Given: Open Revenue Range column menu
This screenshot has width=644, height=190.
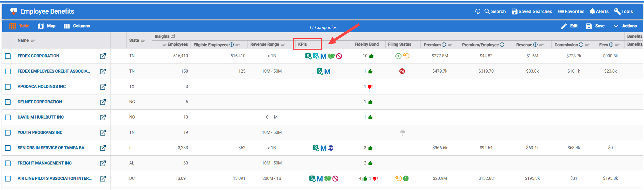Looking at the screenshot, I should tap(283, 44).
